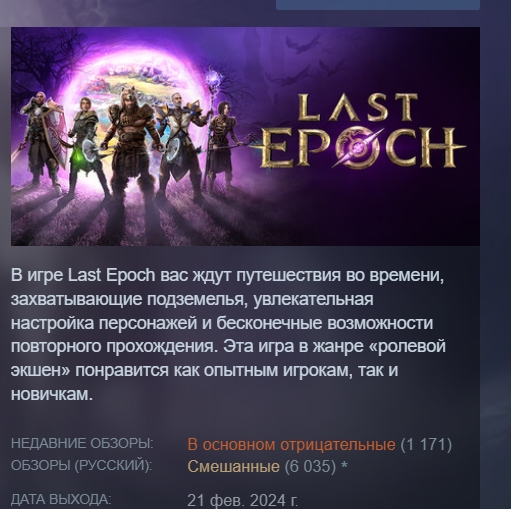Click the green-glowing character with the axe

[85, 145]
